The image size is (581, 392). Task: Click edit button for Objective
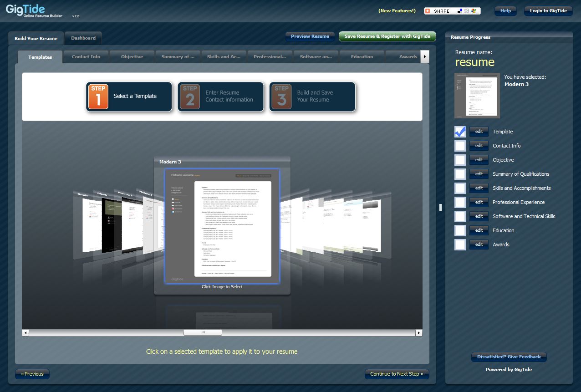[x=479, y=160]
